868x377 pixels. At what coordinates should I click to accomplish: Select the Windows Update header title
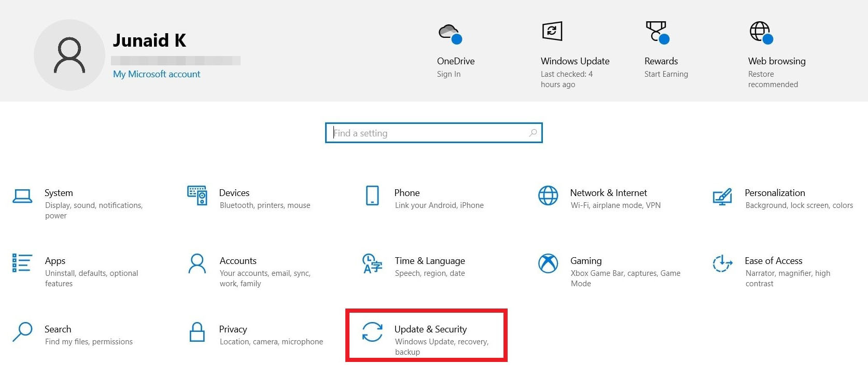[x=575, y=61]
